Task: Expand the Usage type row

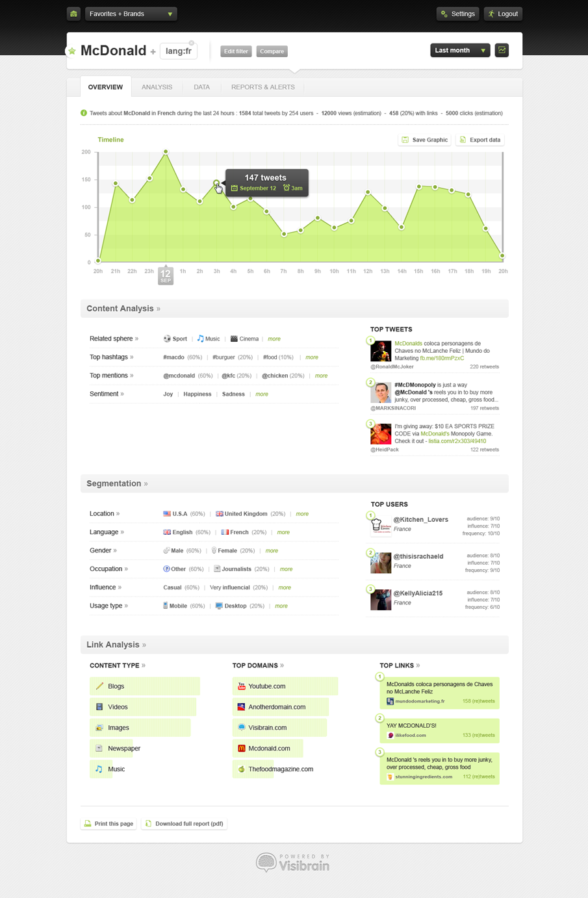Action: point(109,606)
